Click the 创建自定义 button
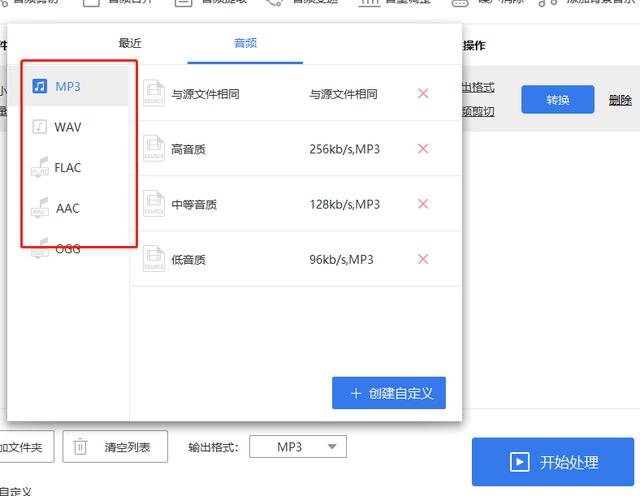640x496 pixels. (389, 393)
